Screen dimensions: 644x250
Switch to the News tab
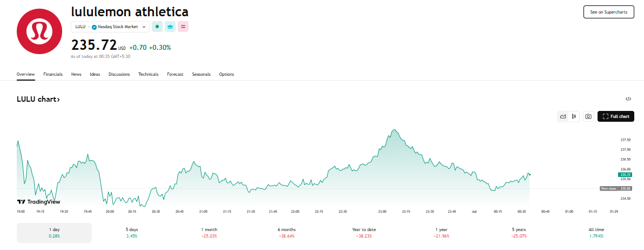[76, 75]
